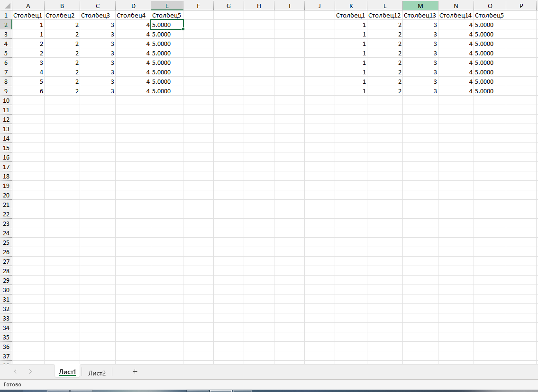Screen dimensions: 538x392
Task: Click cell E2 containing 5.0000
Action: click(x=166, y=25)
